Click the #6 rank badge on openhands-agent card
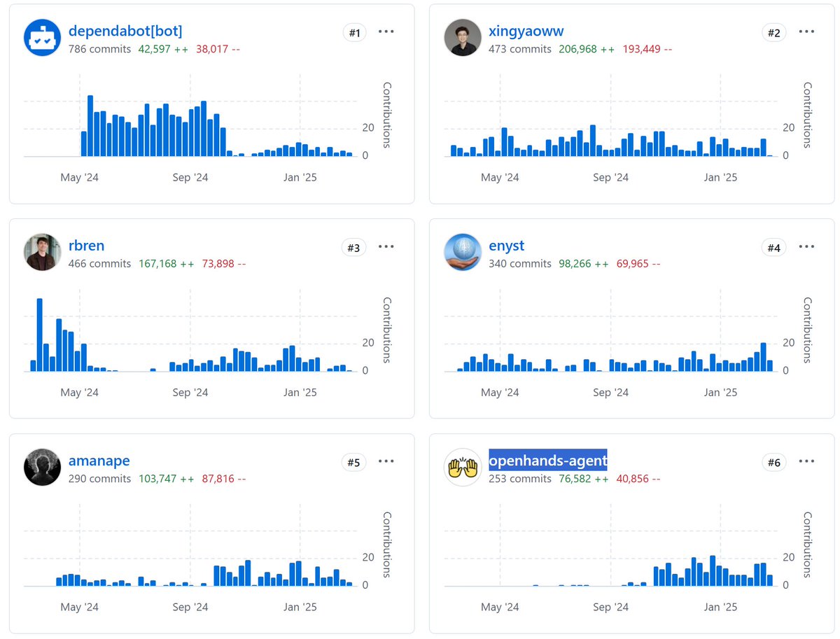Image resolution: width=840 pixels, height=639 pixels. click(x=773, y=461)
